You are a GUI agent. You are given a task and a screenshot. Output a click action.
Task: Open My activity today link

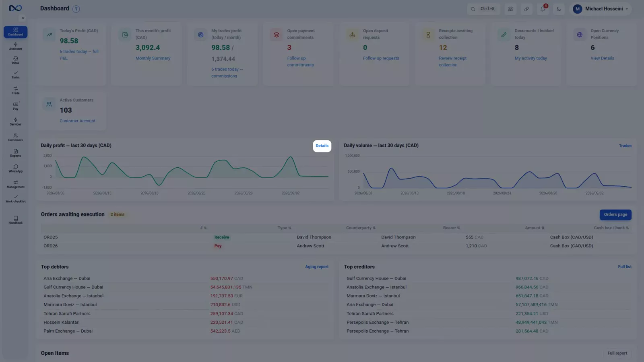[x=530, y=58]
